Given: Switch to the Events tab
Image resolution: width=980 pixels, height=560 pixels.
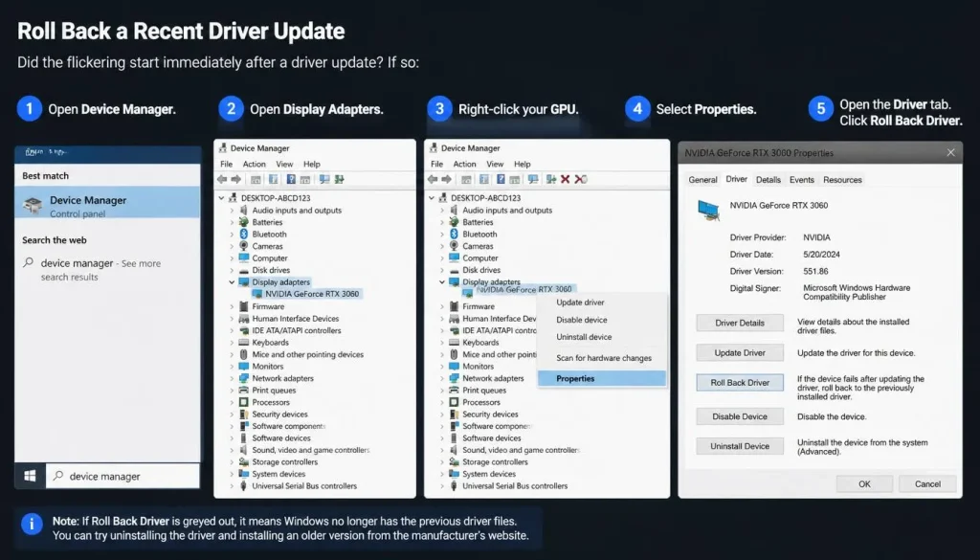Looking at the screenshot, I should click(802, 180).
